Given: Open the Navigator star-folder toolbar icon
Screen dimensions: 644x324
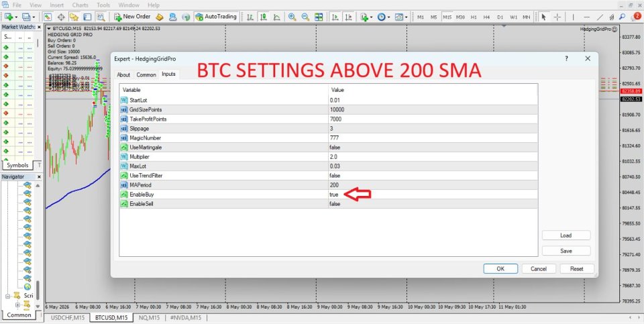Looking at the screenshot, I should click(x=74, y=17).
